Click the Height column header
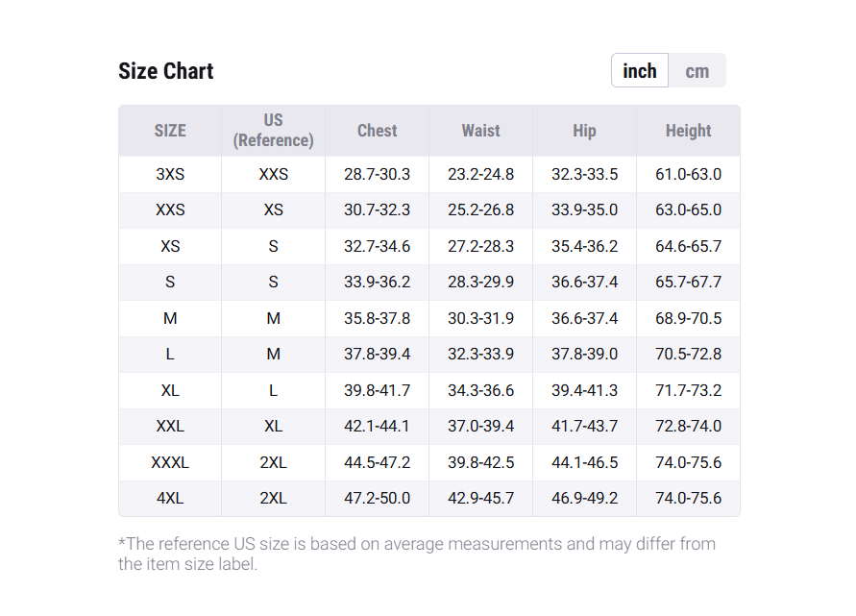Viewport: 856px width, 616px height. click(x=688, y=131)
